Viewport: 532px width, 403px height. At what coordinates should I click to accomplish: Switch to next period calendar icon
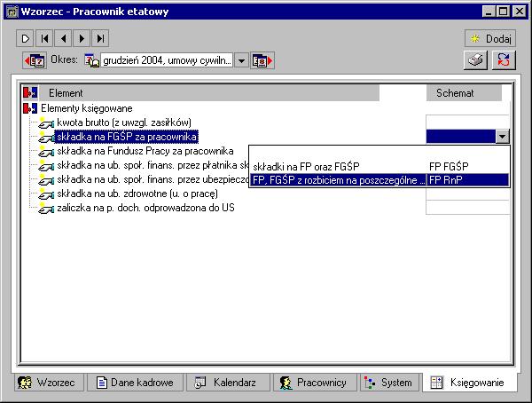pyautogui.click(x=262, y=61)
